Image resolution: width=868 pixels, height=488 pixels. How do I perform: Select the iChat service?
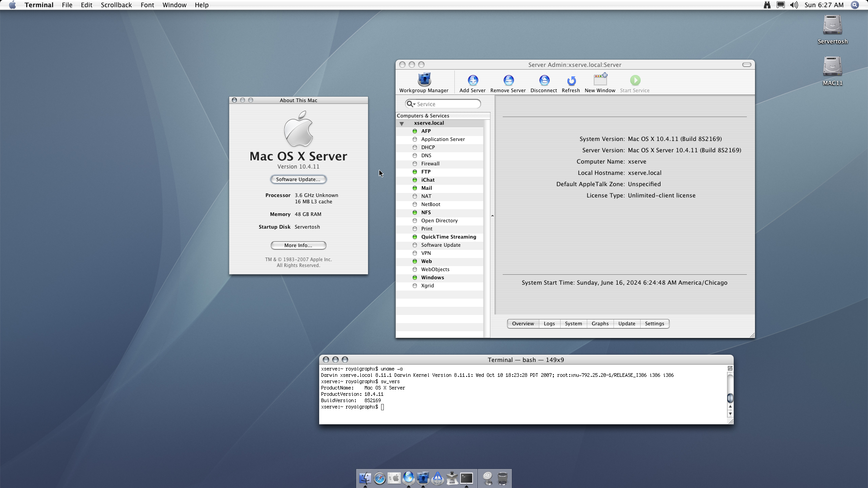(x=439, y=180)
